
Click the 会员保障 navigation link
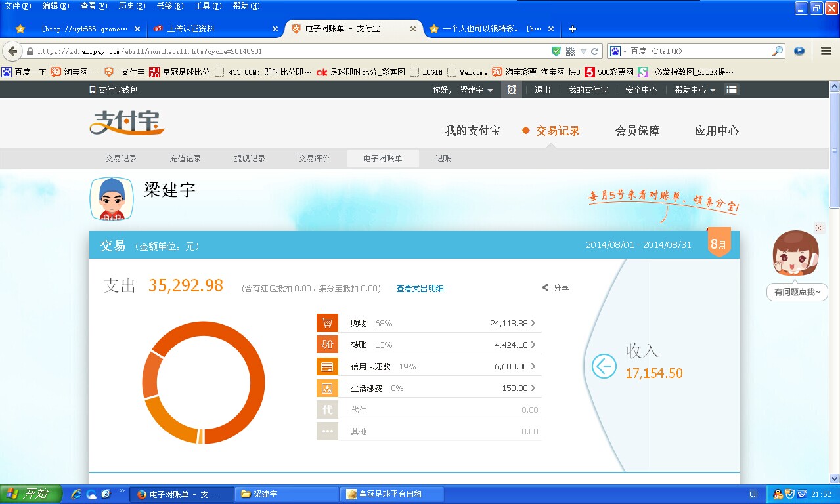point(637,131)
